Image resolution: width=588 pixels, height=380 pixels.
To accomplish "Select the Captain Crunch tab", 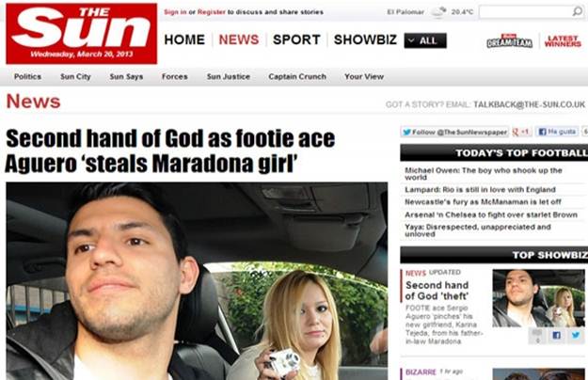I will point(297,76).
